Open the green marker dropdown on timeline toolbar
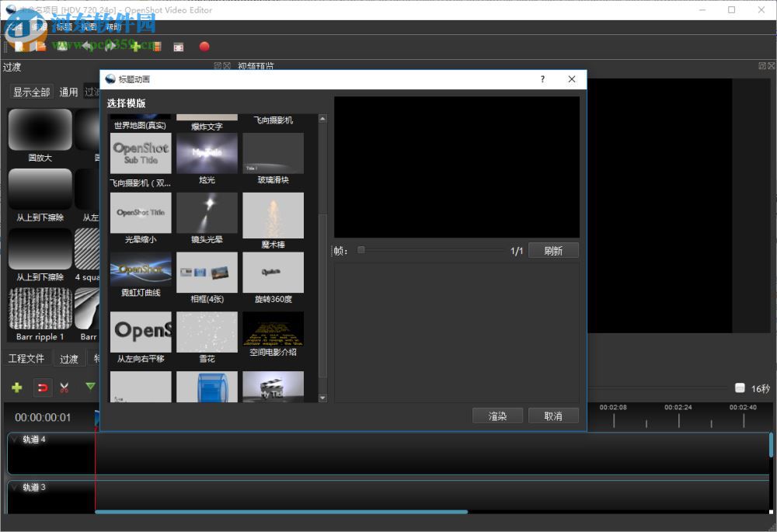The width and height of the screenshot is (777, 532). 91,387
